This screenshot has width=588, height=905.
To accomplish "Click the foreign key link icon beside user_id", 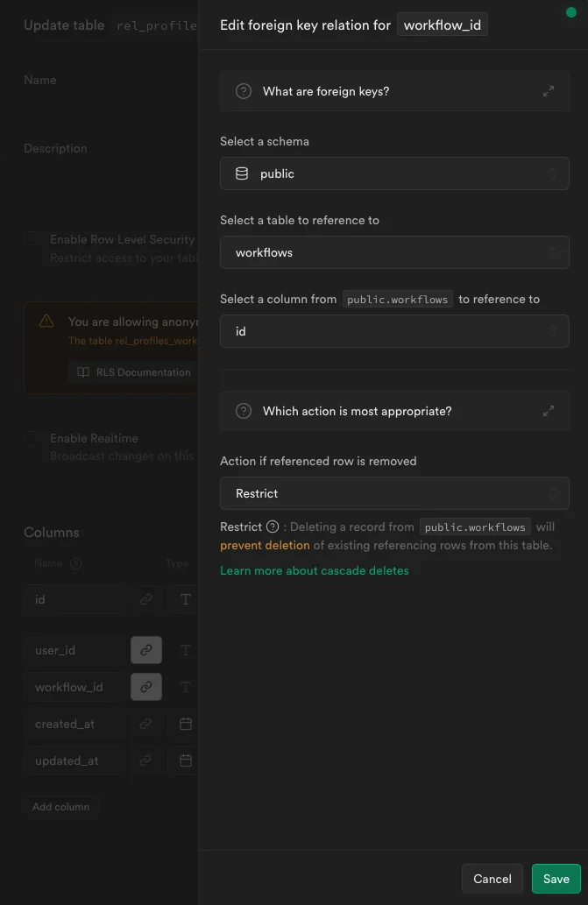I will 145,650.
